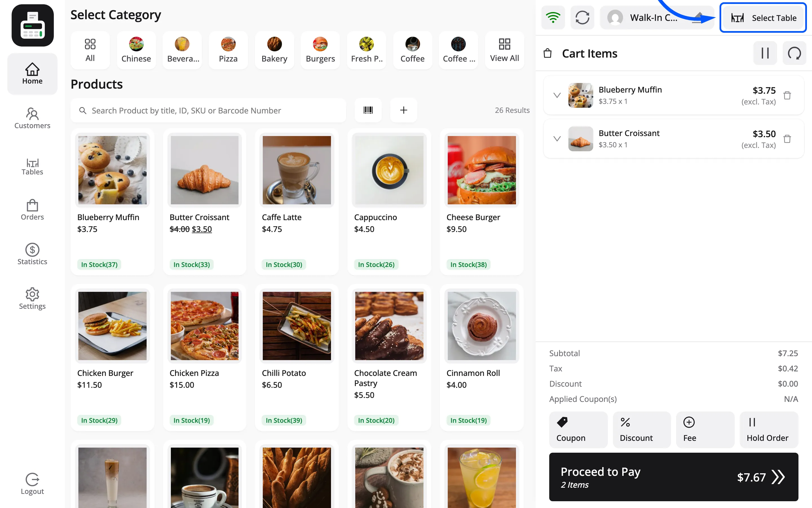Click the Coupon tag button
The image size is (812, 508).
[578, 430]
